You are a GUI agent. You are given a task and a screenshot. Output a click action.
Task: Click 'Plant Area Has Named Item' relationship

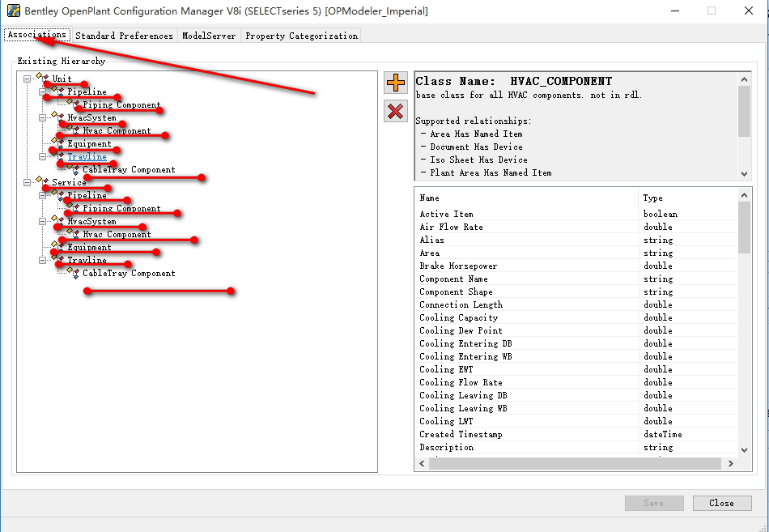click(491, 172)
